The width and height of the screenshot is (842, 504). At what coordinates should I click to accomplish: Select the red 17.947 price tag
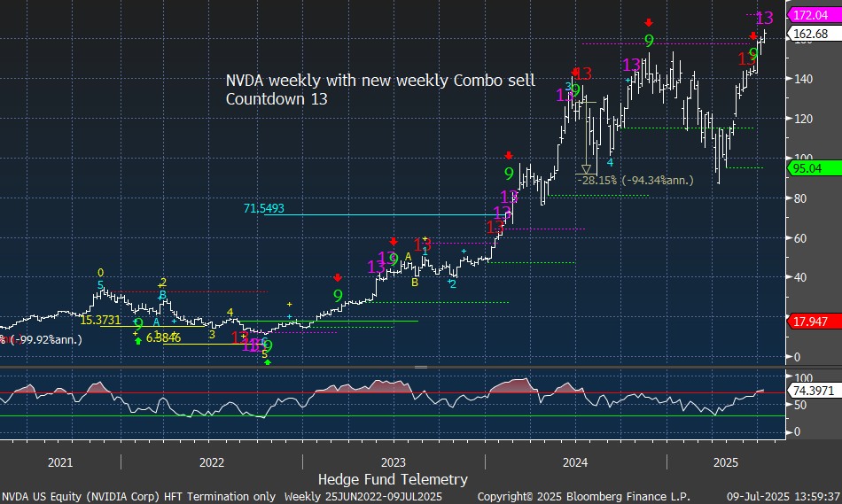coord(814,322)
